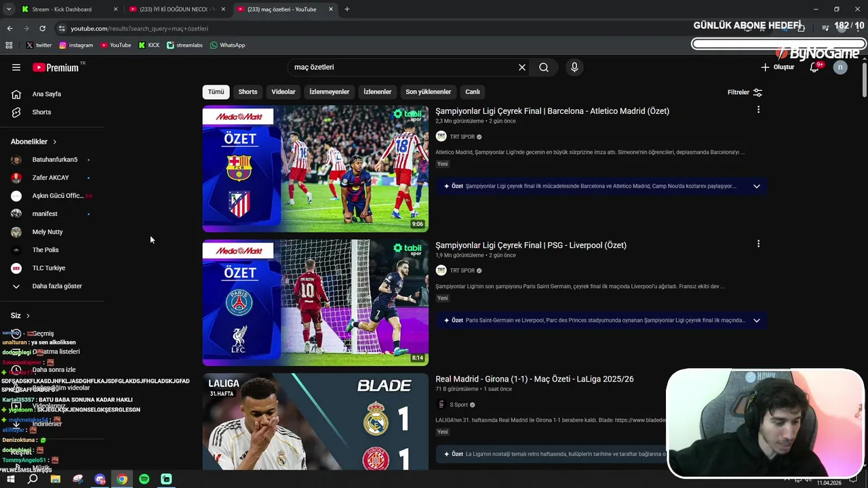The image size is (868, 488).
Task: Click the YouTube Premium logo
Action: tap(56, 67)
